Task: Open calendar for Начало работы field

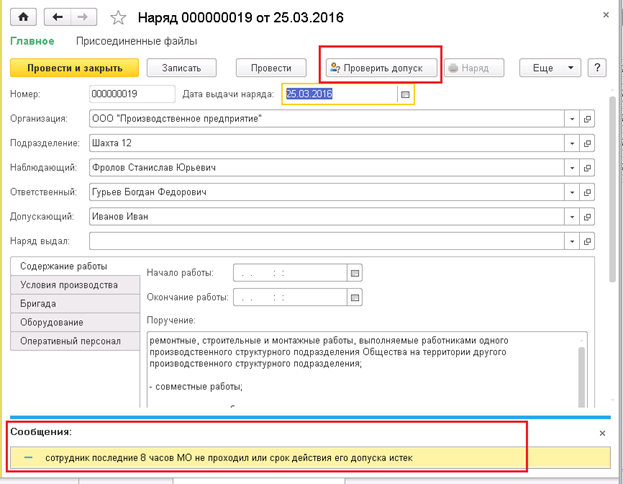Action: pos(353,272)
